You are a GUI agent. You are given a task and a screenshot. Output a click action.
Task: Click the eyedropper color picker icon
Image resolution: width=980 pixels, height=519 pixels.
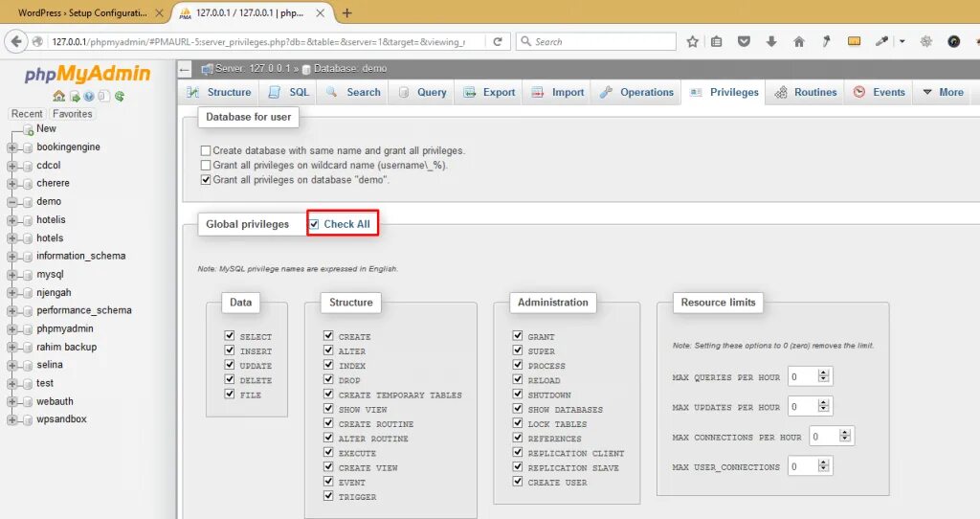881,41
